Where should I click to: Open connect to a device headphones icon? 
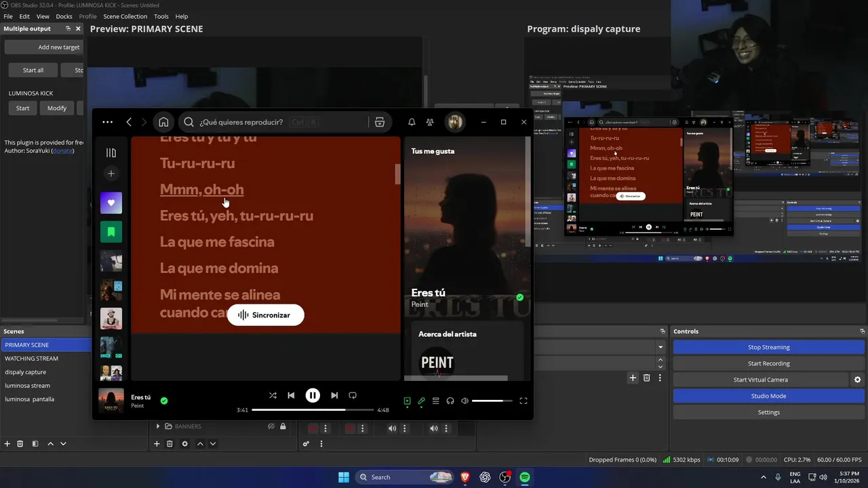point(450,401)
